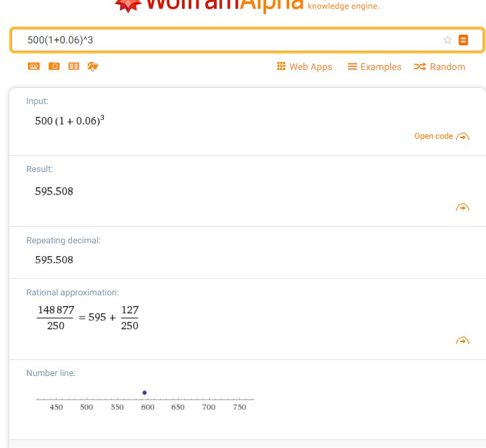Open the Examples menu
The width and height of the screenshot is (486, 448).
coord(374,67)
